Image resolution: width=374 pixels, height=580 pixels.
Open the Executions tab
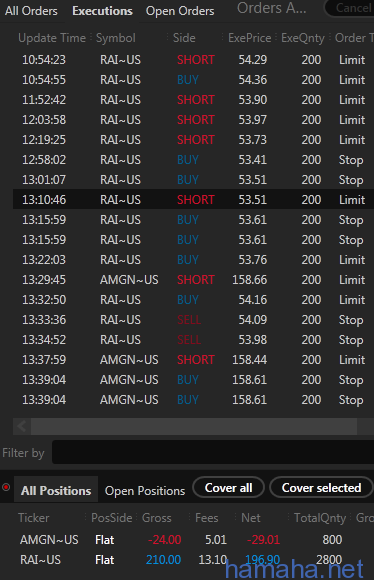pos(102,11)
